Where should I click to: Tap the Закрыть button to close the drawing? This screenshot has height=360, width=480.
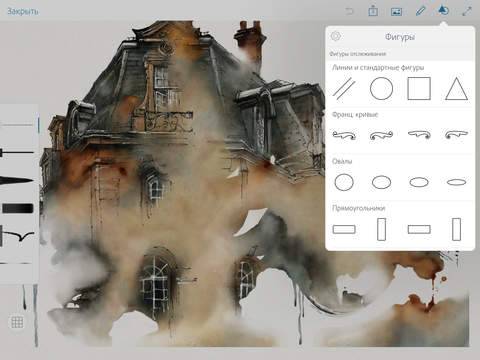tap(23, 12)
